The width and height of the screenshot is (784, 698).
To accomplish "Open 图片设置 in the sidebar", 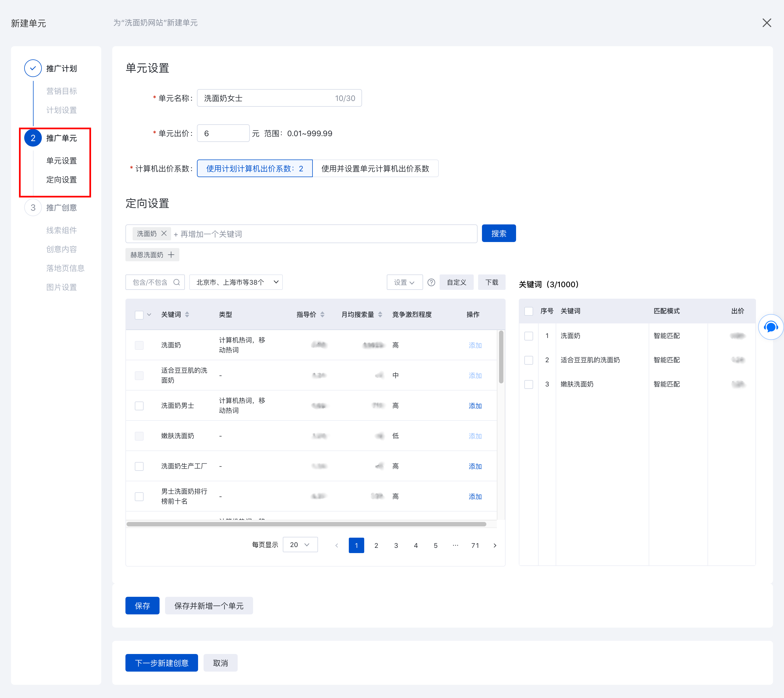I will 62,287.
